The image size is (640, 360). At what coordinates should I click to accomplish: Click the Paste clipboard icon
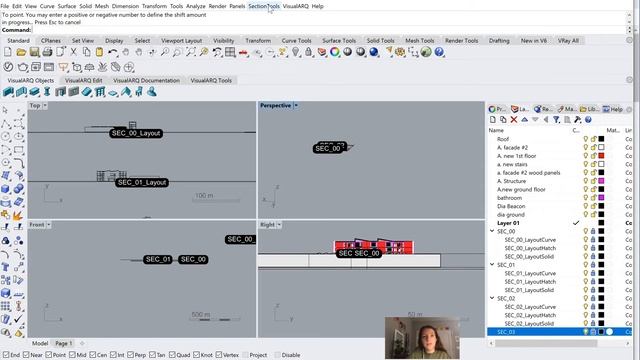(x=99, y=52)
